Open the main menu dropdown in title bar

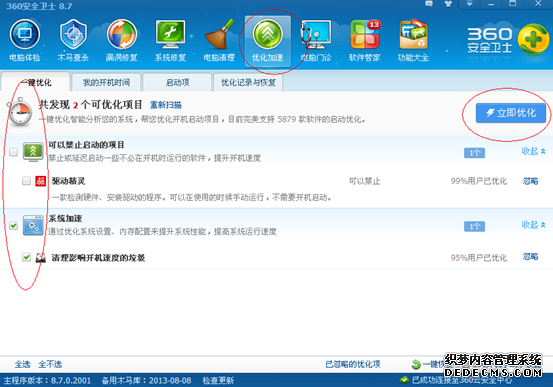coord(469,4)
